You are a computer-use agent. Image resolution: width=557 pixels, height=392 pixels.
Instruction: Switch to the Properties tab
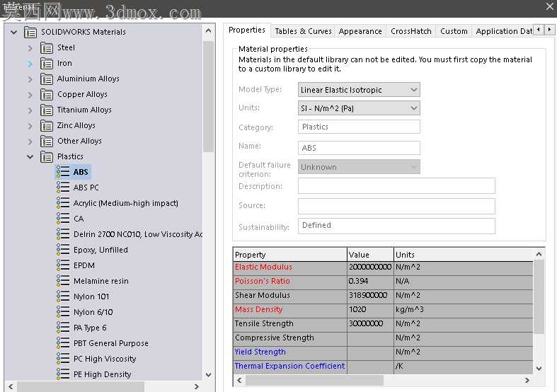[247, 30]
